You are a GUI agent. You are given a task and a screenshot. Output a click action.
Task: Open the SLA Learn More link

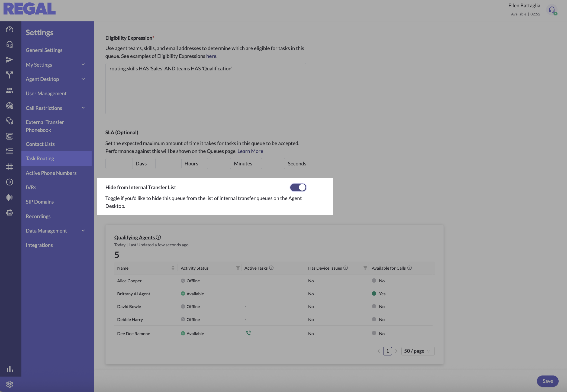click(250, 151)
